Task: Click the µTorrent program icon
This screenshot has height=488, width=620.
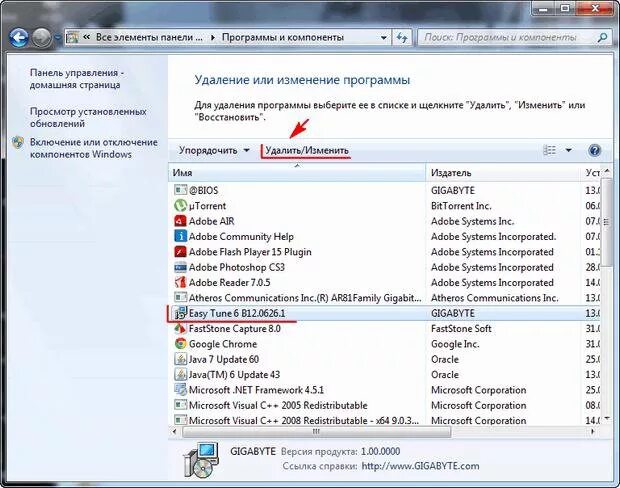Action: click(180, 206)
